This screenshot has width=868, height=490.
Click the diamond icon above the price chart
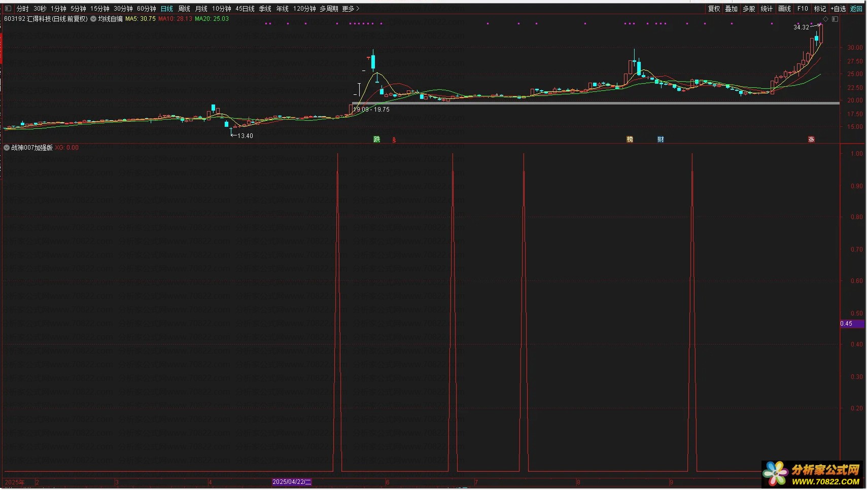825,19
